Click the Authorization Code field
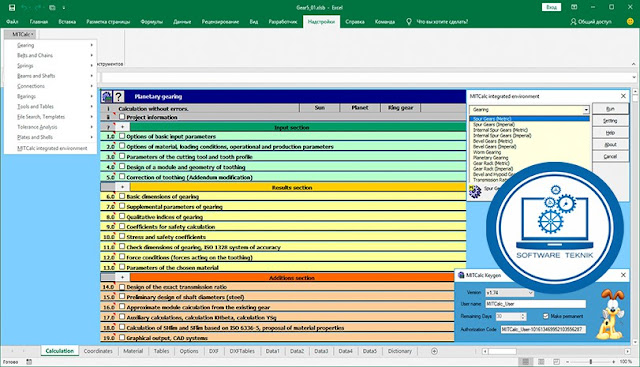The image size is (640, 367). [x=543, y=329]
